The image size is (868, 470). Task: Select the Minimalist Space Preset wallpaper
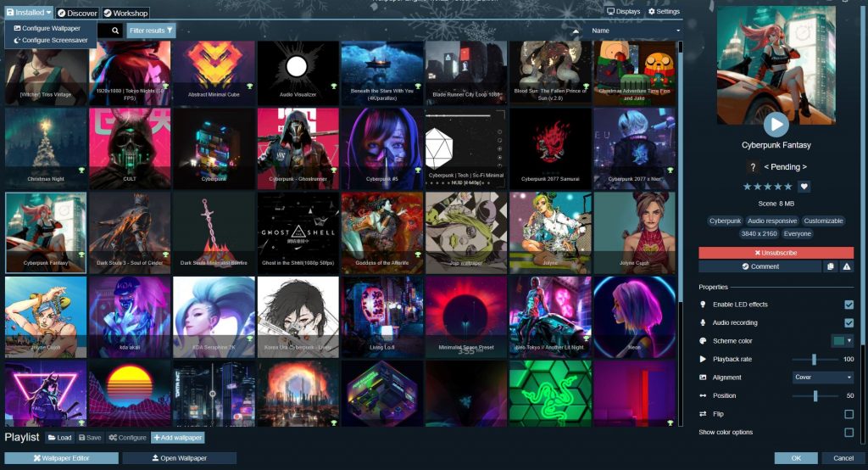(466, 317)
